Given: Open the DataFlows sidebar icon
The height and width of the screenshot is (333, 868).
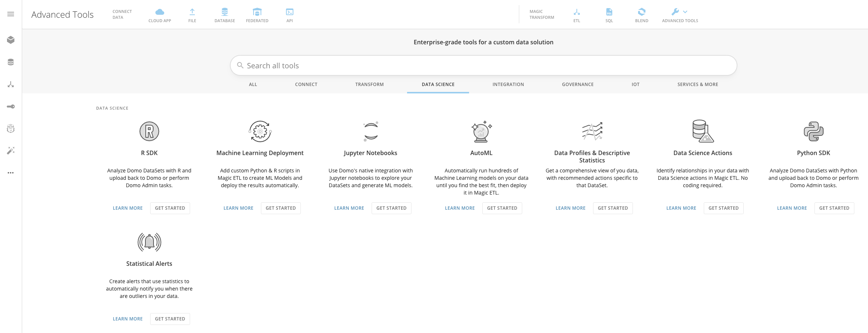Looking at the screenshot, I should [x=11, y=85].
